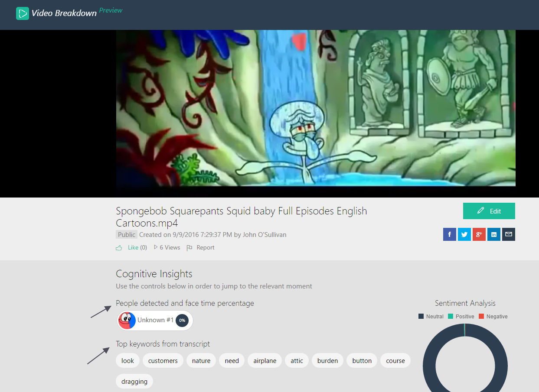Select the Unknown #1 face thumbnail

coord(127,321)
